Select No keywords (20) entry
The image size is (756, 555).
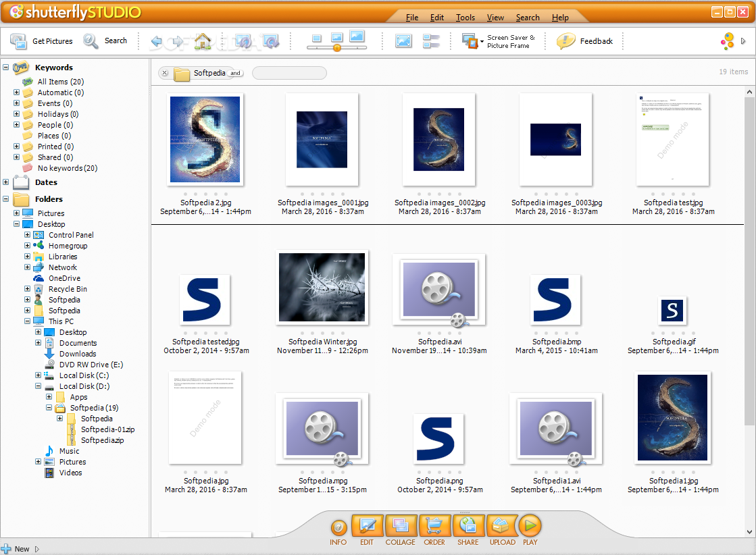point(68,168)
